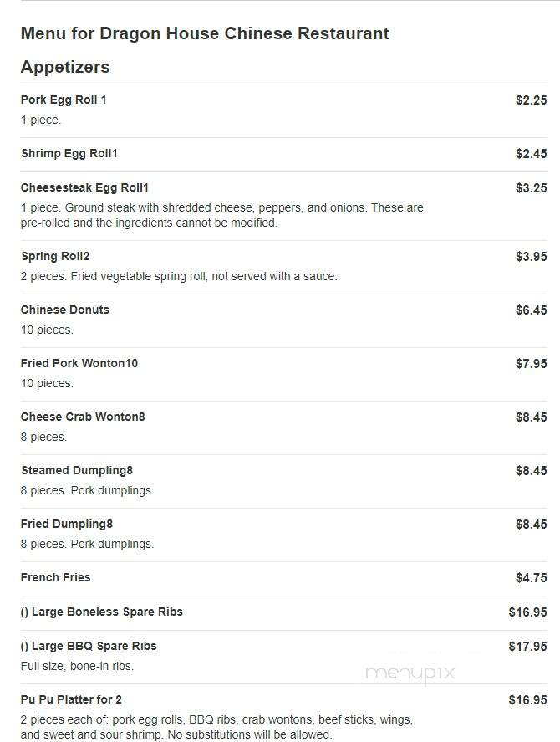Select the French Fries item

(x=55, y=577)
